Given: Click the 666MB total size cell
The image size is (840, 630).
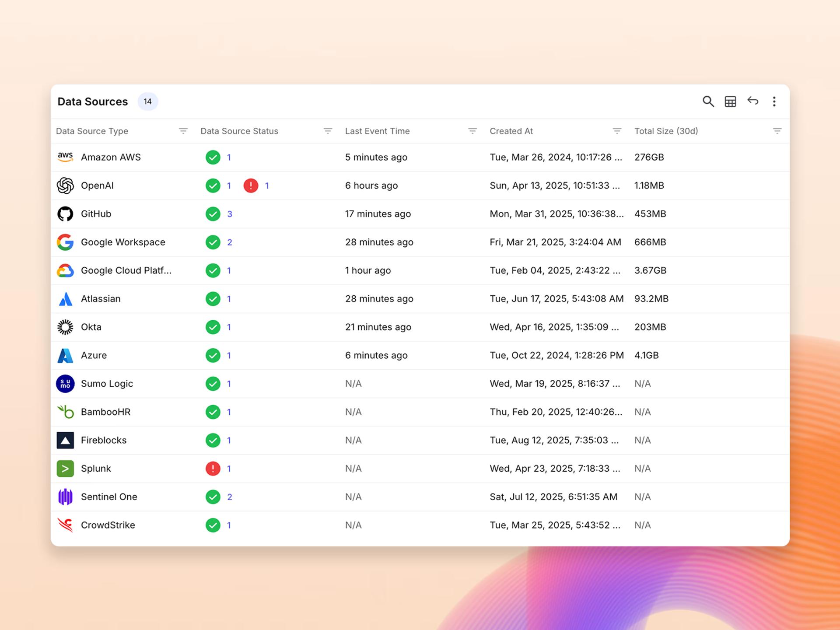Looking at the screenshot, I should point(650,242).
